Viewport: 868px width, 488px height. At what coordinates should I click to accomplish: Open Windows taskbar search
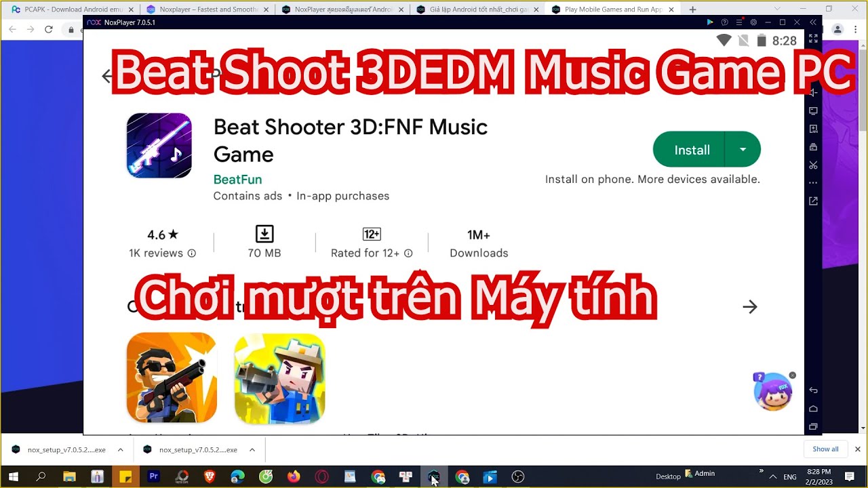pos(41,477)
